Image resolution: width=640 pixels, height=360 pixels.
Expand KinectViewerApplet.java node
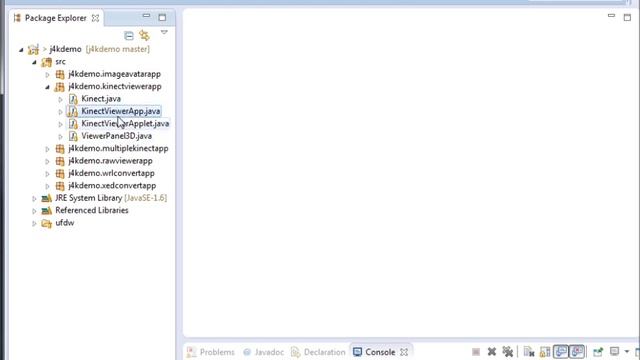click(x=60, y=124)
